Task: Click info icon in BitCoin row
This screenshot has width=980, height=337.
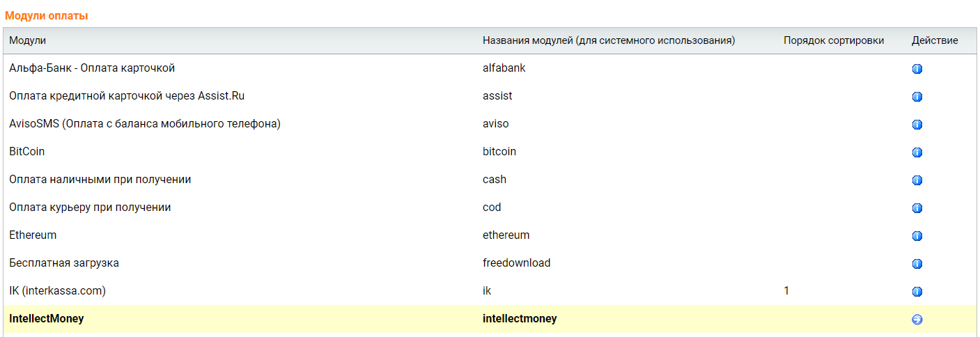Action: (x=917, y=152)
